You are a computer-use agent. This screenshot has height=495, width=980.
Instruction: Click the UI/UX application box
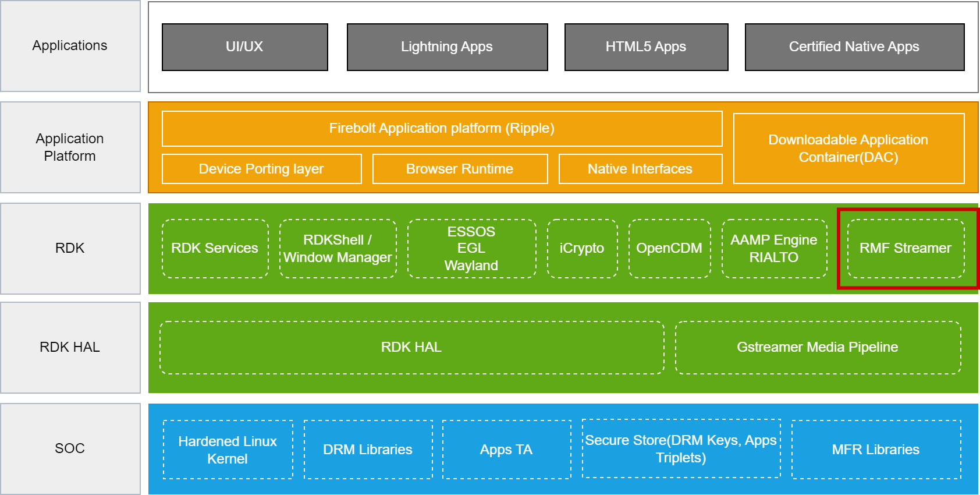click(x=244, y=47)
